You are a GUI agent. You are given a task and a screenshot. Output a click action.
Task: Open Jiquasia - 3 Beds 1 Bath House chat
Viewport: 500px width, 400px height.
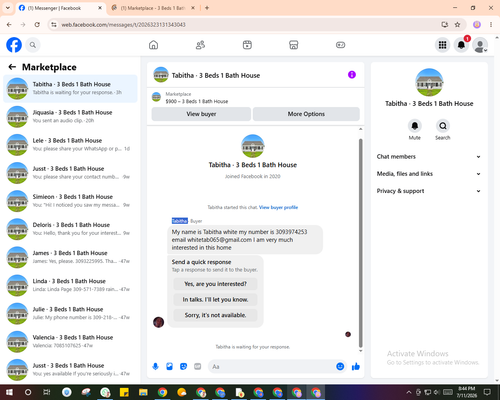(70, 117)
